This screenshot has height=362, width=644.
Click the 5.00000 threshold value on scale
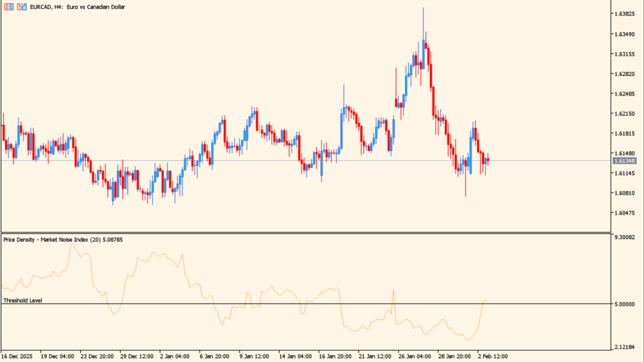[625, 304]
